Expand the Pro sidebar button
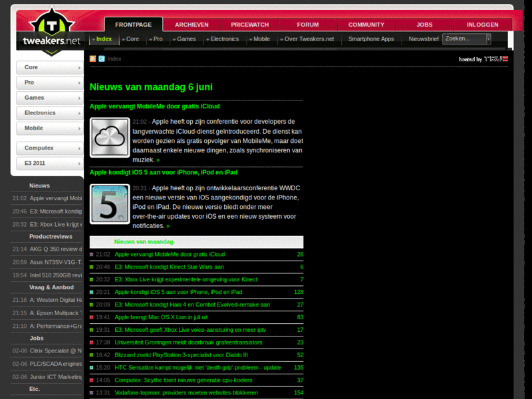The height and width of the screenshot is (399, 532). [49, 82]
